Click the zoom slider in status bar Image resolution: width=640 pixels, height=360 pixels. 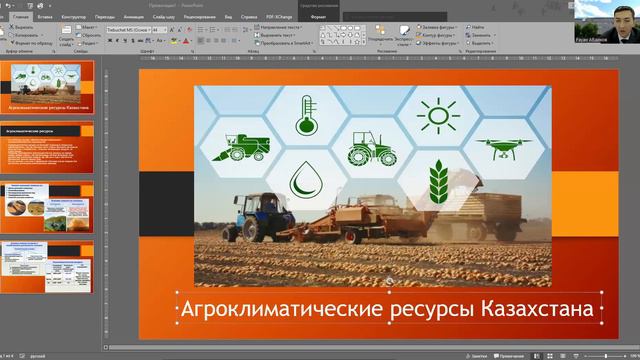[606, 356]
